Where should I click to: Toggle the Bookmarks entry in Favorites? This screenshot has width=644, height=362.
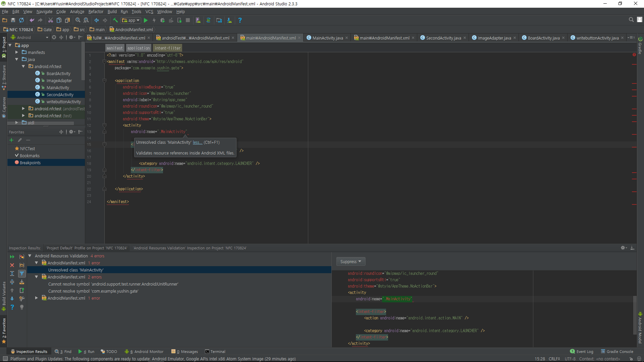[x=29, y=155]
